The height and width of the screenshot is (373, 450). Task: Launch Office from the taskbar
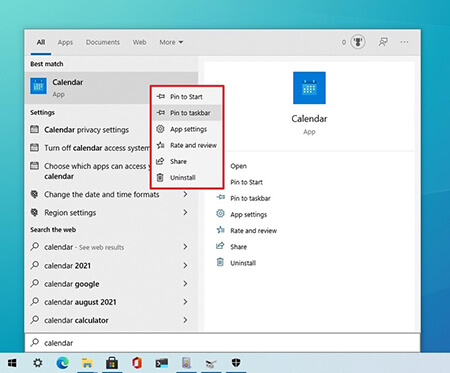(x=137, y=363)
